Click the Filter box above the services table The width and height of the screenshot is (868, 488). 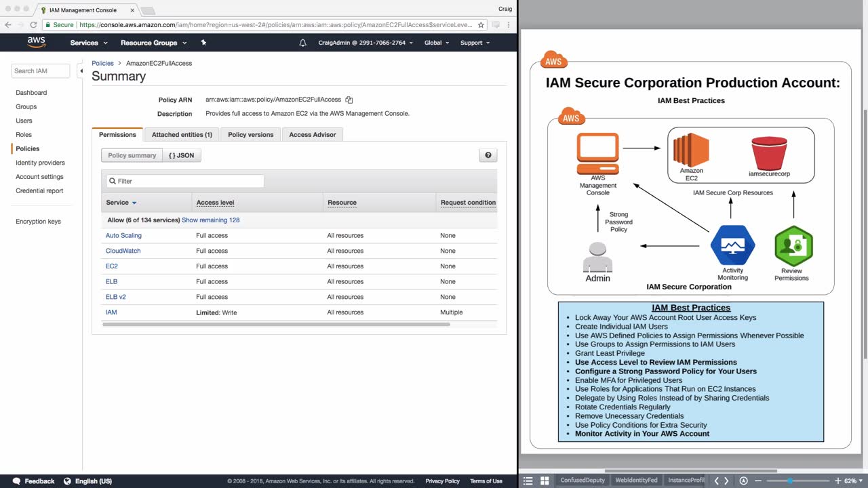185,181
